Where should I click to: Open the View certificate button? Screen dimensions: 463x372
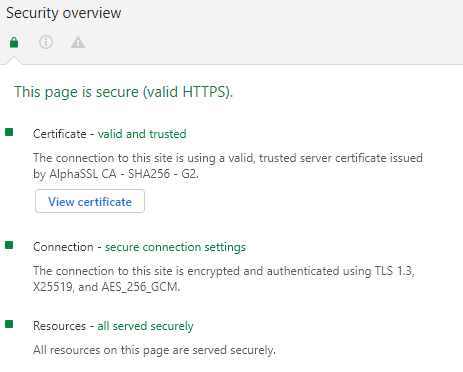[90, 201]
